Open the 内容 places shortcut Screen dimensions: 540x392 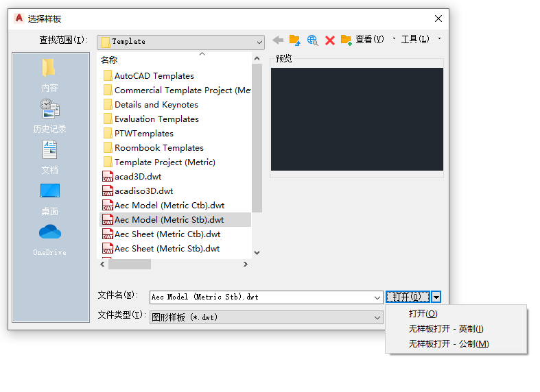[x=50, y=75]
